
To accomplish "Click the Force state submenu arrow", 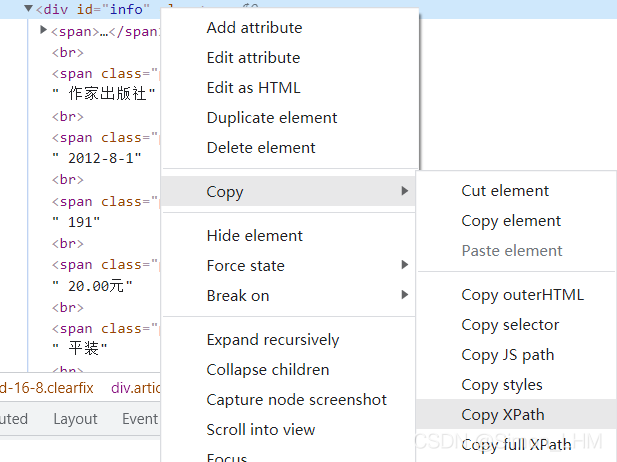I will (x=405, y=264).
